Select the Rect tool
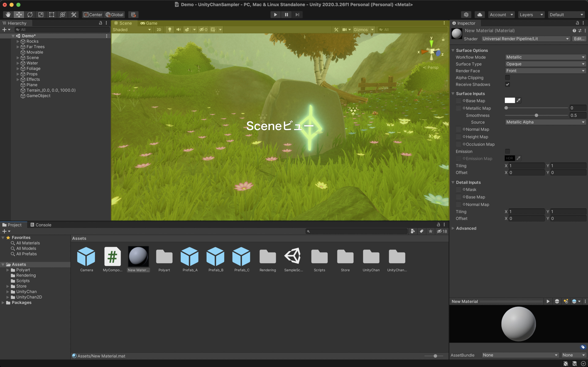 [x=52, y=15]
